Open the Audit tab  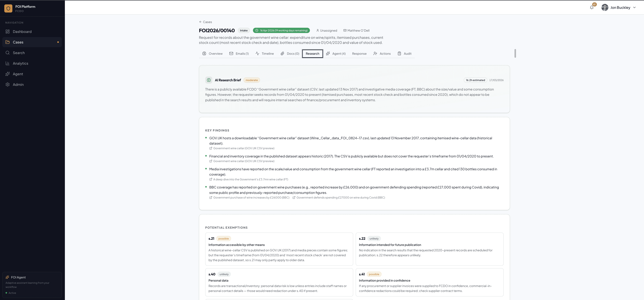point(405,54)
